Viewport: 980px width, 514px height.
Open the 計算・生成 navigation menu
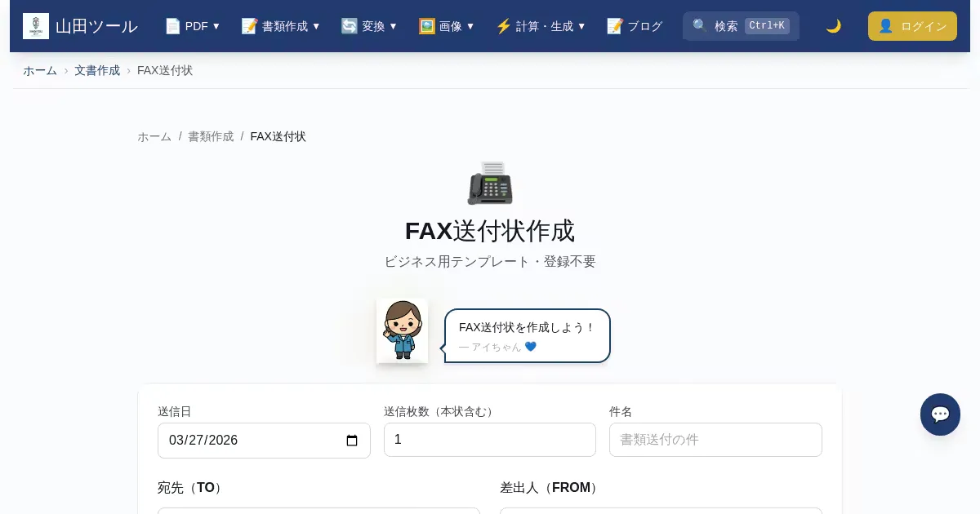coord(541,26)
